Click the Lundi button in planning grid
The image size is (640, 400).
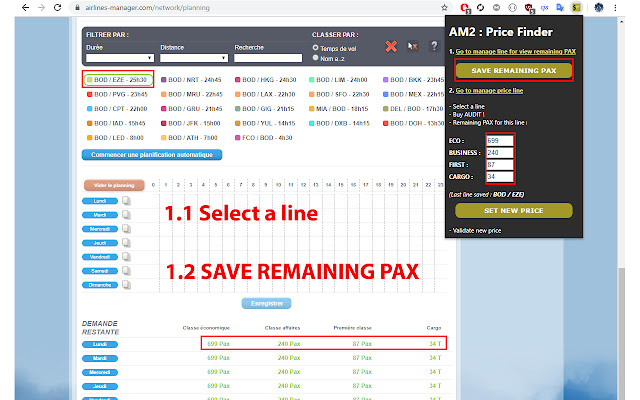[100, 201]
